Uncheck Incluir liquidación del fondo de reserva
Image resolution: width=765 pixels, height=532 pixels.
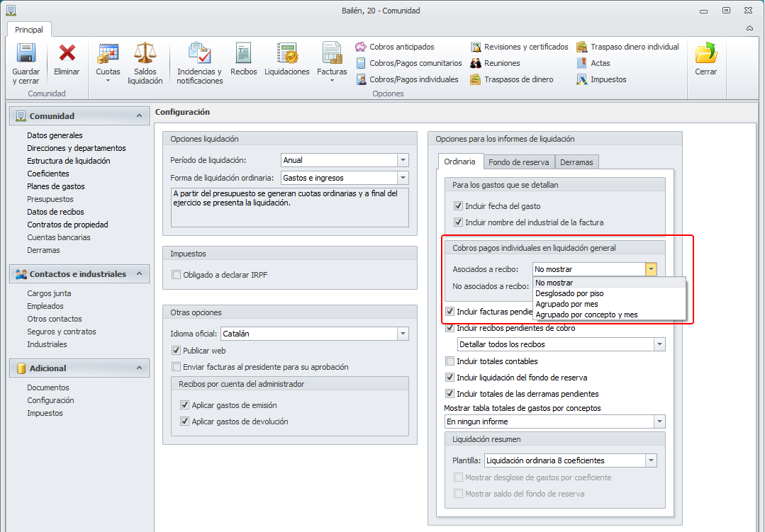[x=449, y=378]
